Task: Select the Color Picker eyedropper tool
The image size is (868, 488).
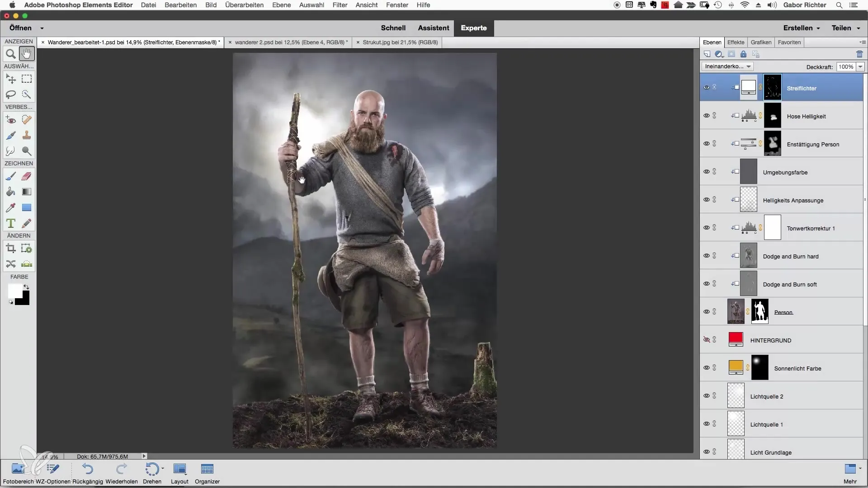Action: click(11, 207)
